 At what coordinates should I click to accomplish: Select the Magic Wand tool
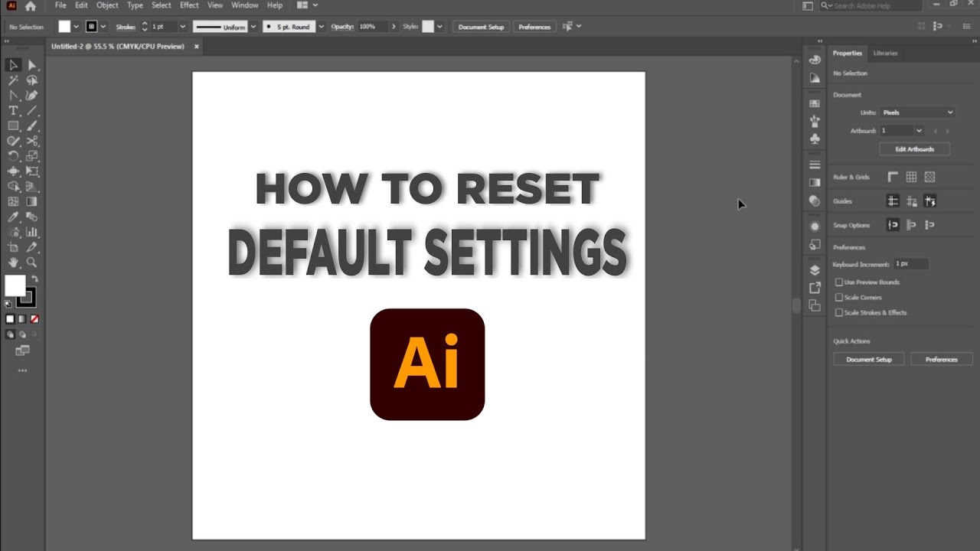point(13,80)
